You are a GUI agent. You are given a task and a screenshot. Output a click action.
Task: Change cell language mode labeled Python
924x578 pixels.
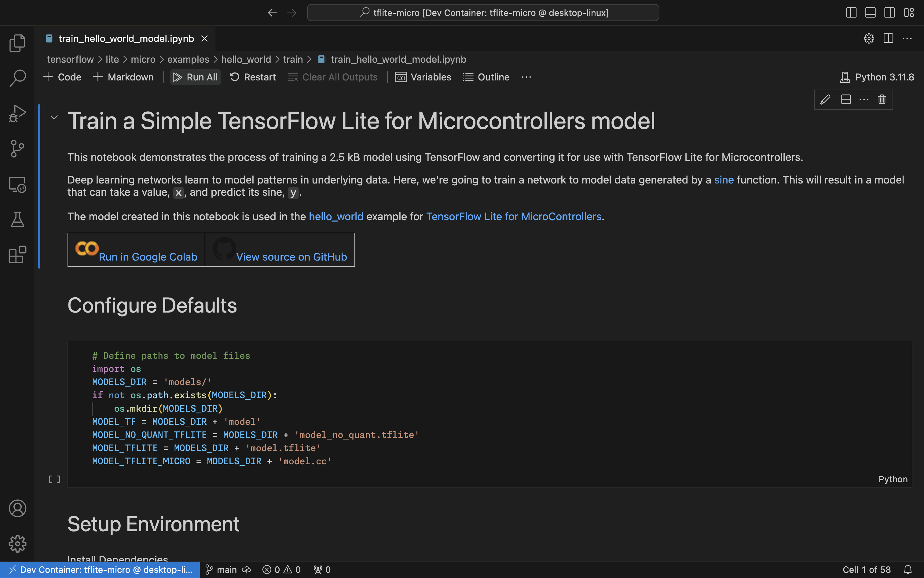pyautogui.click(x=893, y=479)
